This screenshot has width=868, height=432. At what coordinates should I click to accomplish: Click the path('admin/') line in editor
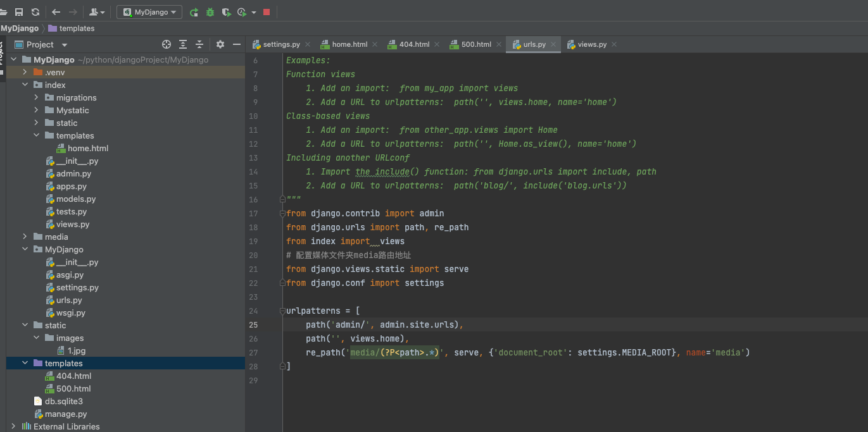(385, 324)
